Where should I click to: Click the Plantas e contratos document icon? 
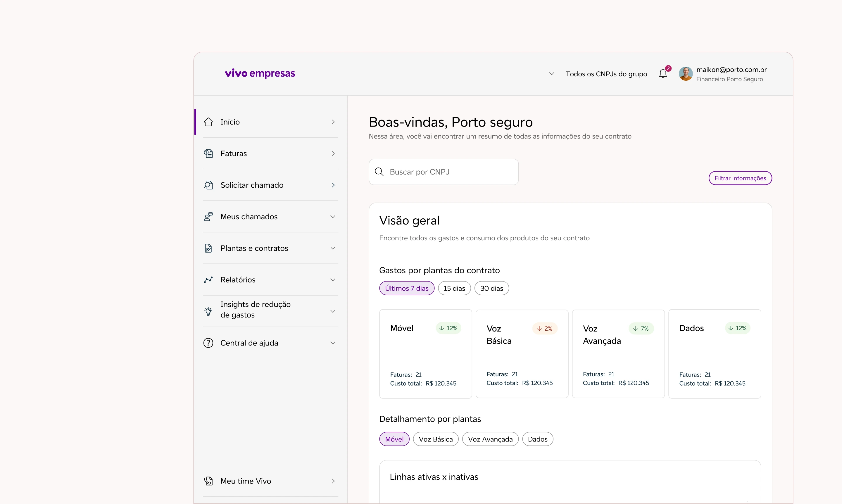(208, 248)
